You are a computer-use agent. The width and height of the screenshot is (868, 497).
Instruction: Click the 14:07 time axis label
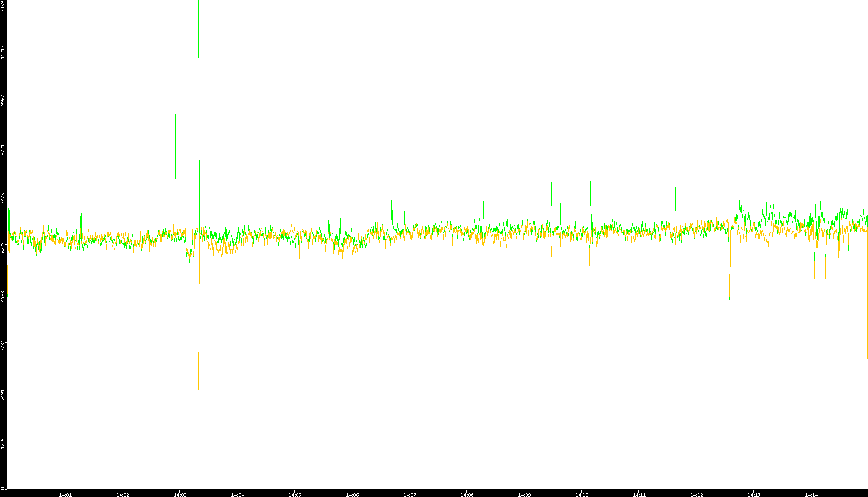[409, 494]
